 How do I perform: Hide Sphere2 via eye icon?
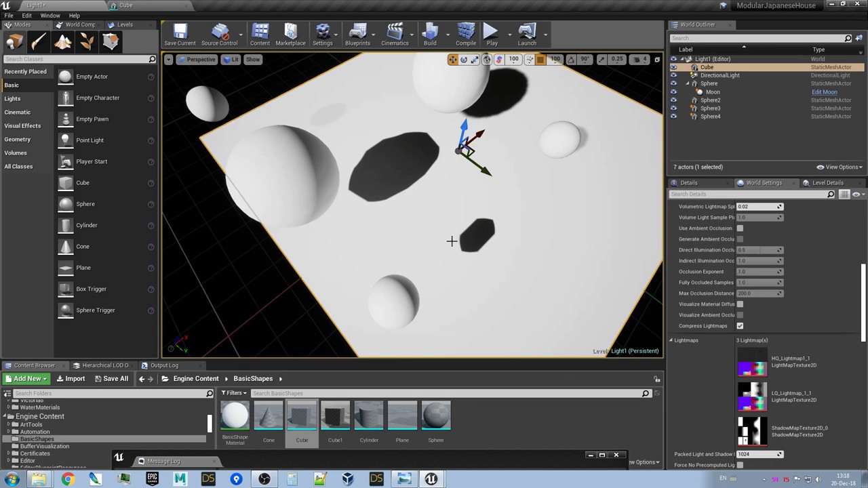673,100
